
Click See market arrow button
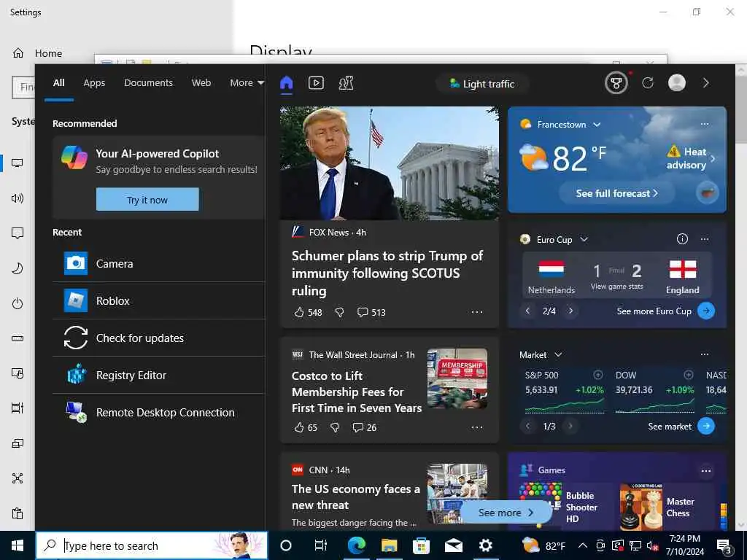[706, 426]
